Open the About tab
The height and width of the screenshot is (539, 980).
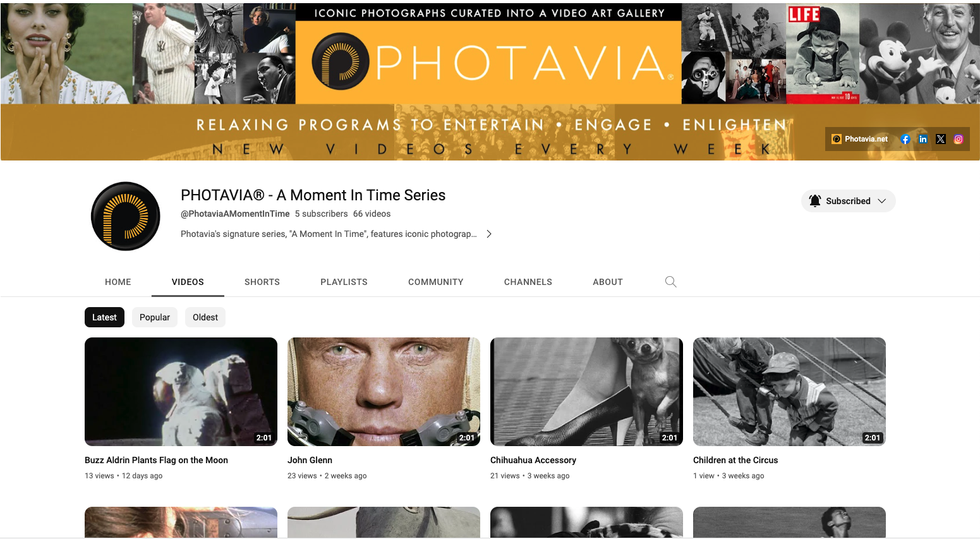point(608,282)
